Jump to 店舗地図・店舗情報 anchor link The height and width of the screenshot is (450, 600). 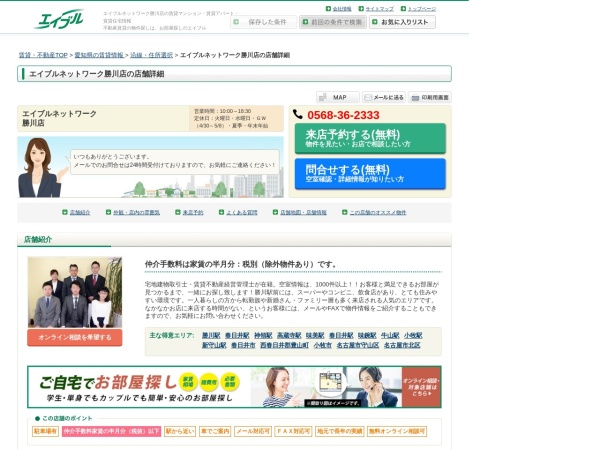pos(303,212)
